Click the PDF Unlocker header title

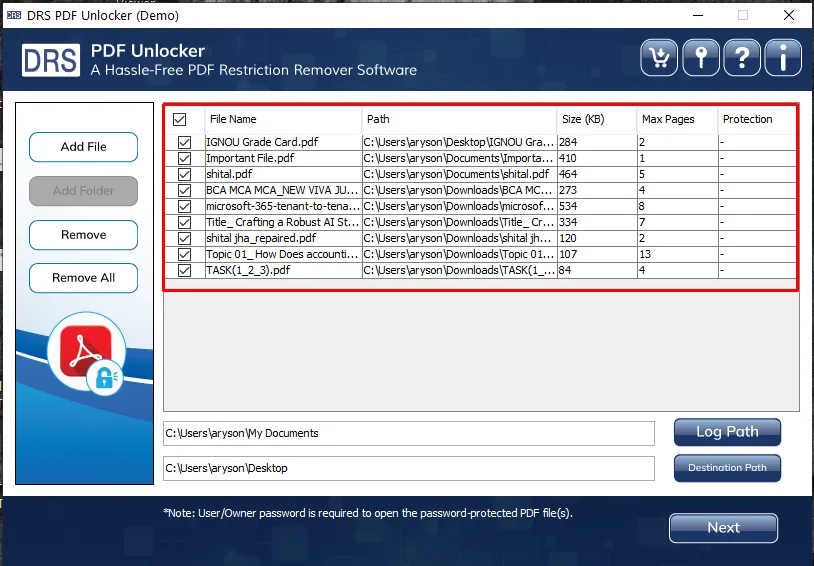point(148,51)
